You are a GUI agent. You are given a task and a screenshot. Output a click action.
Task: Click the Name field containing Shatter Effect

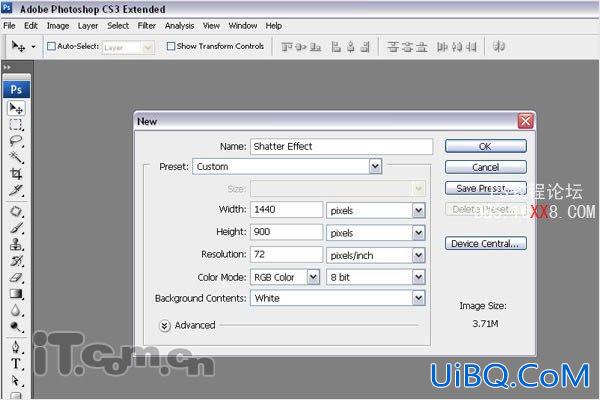pos(341,147)
